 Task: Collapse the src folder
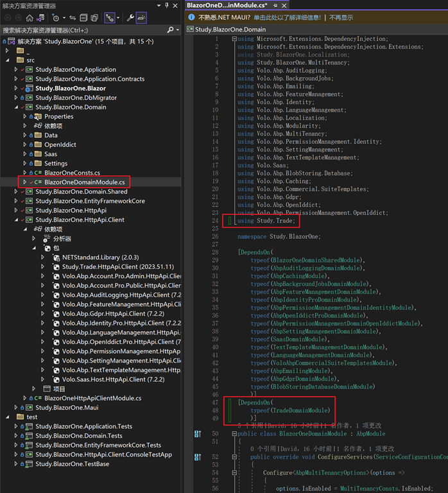(x=7, y=60)
